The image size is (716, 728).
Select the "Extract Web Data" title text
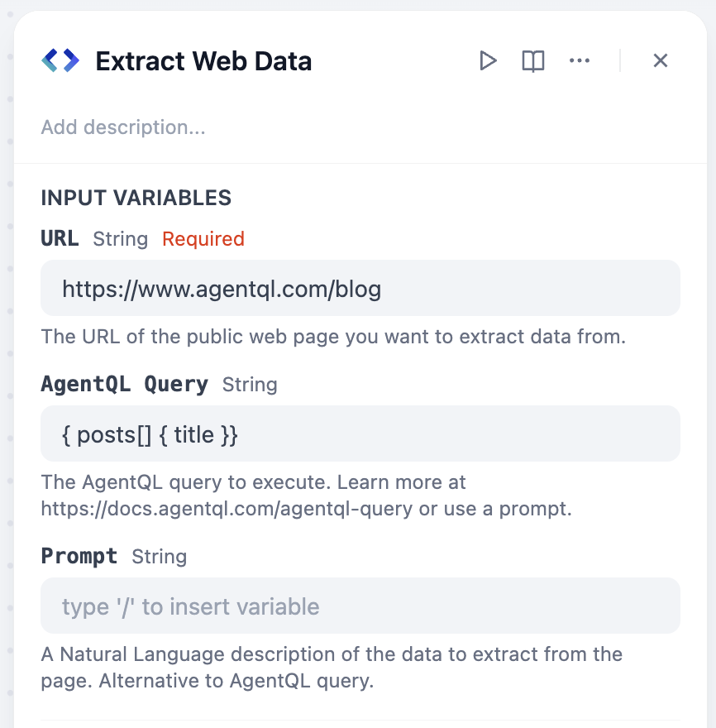coord(203,61)
